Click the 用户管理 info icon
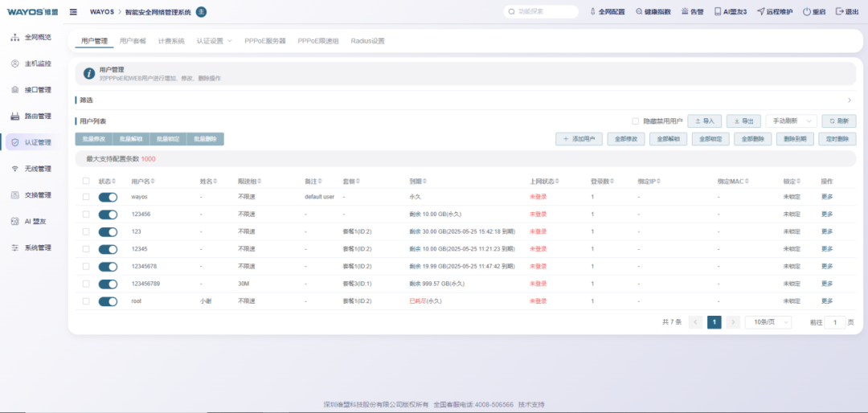Viewport: 868px width, 413px height. click(89, 74)
